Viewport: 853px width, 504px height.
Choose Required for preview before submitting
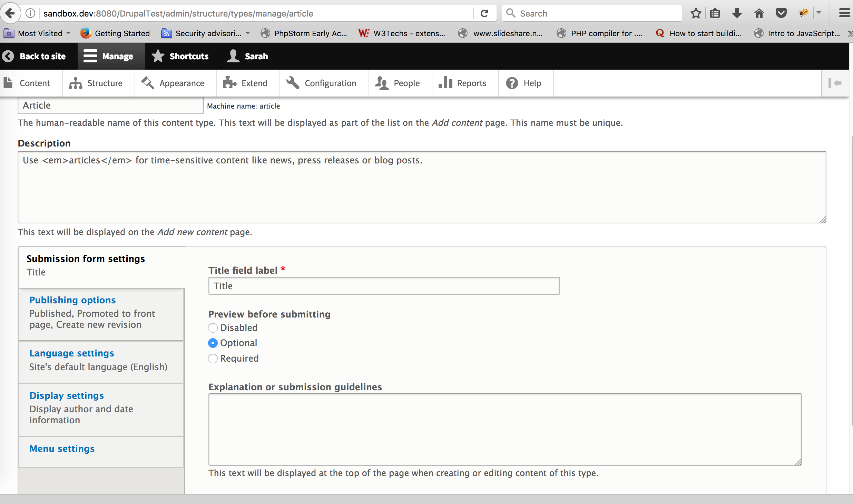coord(213,359)
